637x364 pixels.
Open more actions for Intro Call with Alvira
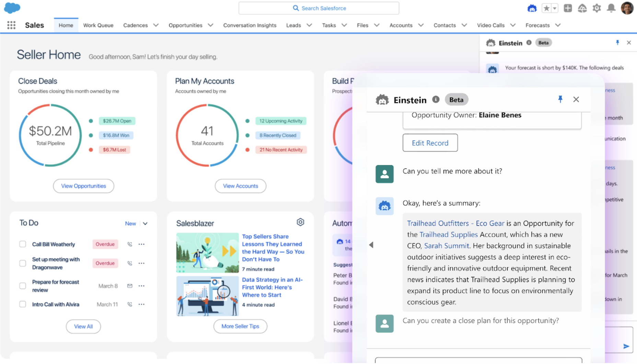point(141,304)
